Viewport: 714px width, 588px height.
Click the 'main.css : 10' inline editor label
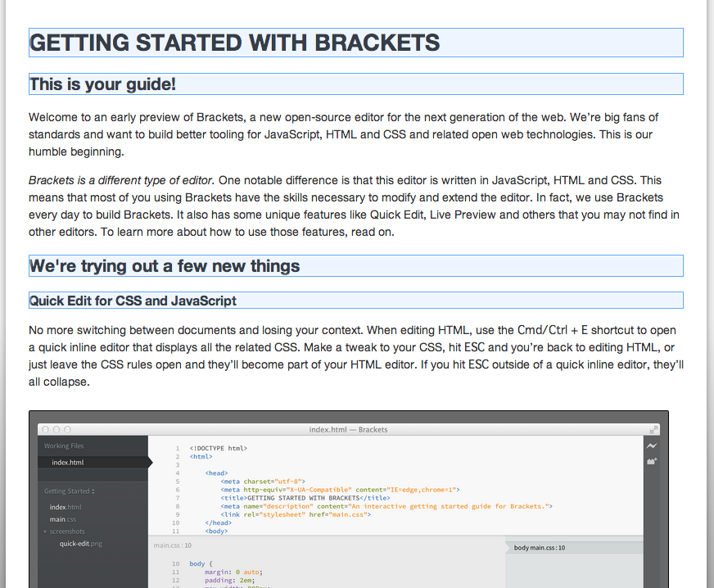tap(172, 545)
